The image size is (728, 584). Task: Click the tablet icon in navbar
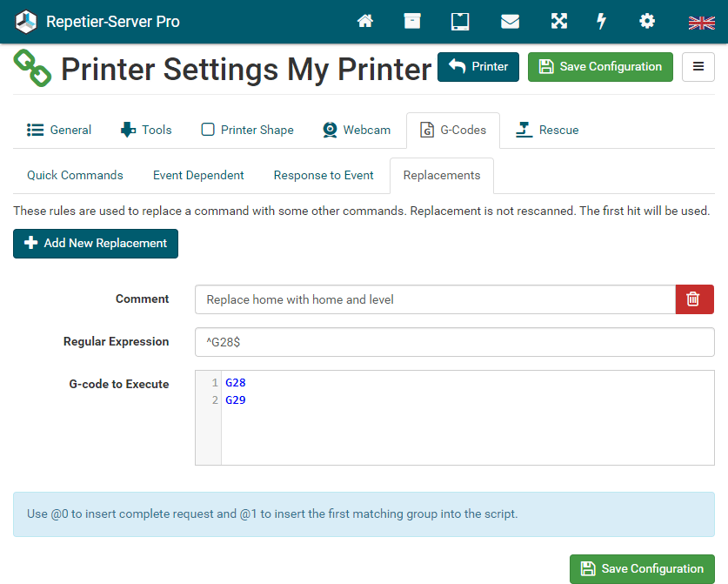point(460,22)
